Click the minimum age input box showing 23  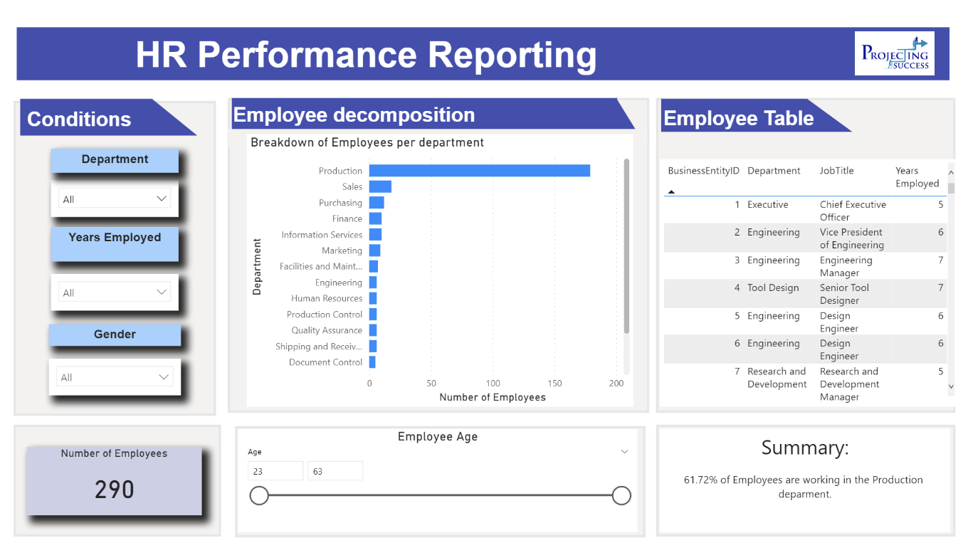[275, 471]
